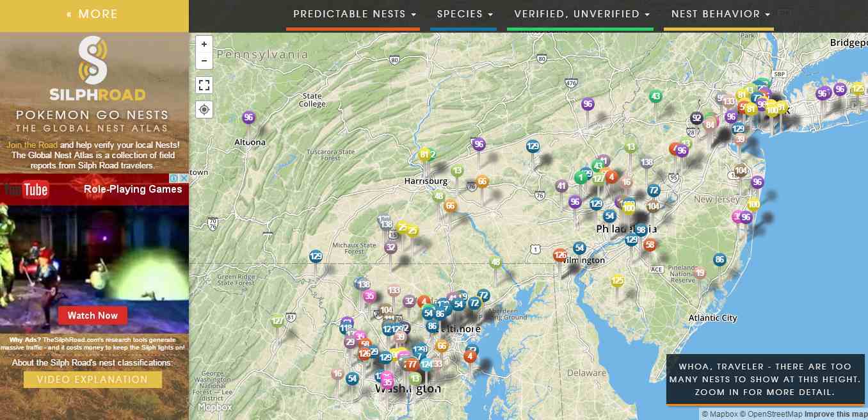Select blue 54 marker above Wilmington
868x420 pixels.
[579, 248]
